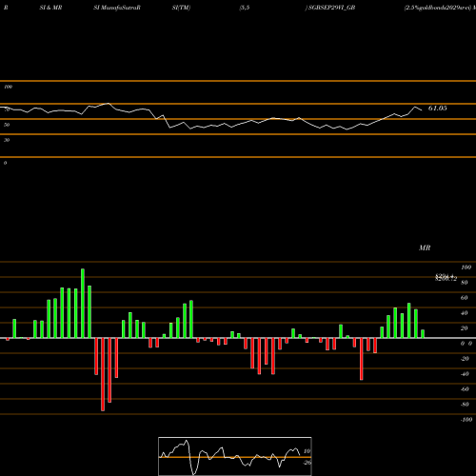Click the MR axis label 20
476x476 pixels.
(x=464, y=328)
